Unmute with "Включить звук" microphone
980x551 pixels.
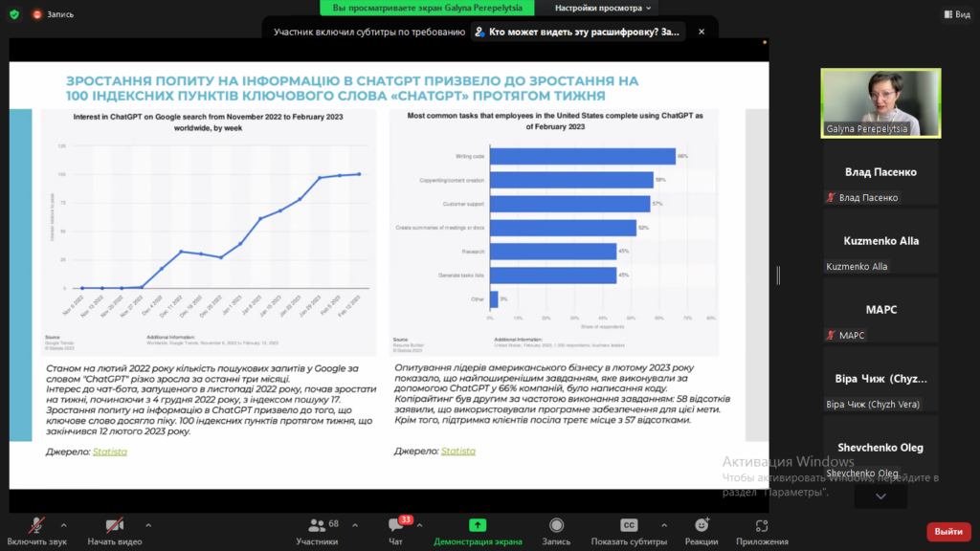(37, 532)
